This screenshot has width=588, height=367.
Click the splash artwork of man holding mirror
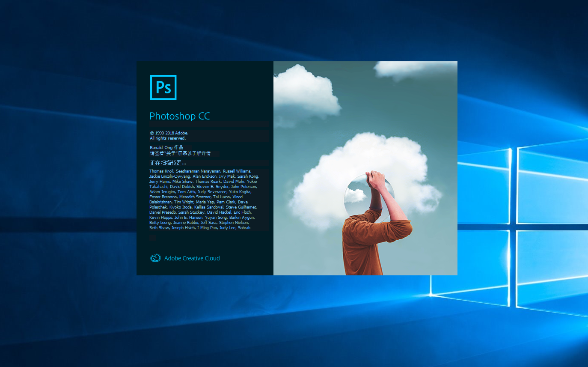tap(365, 168)
